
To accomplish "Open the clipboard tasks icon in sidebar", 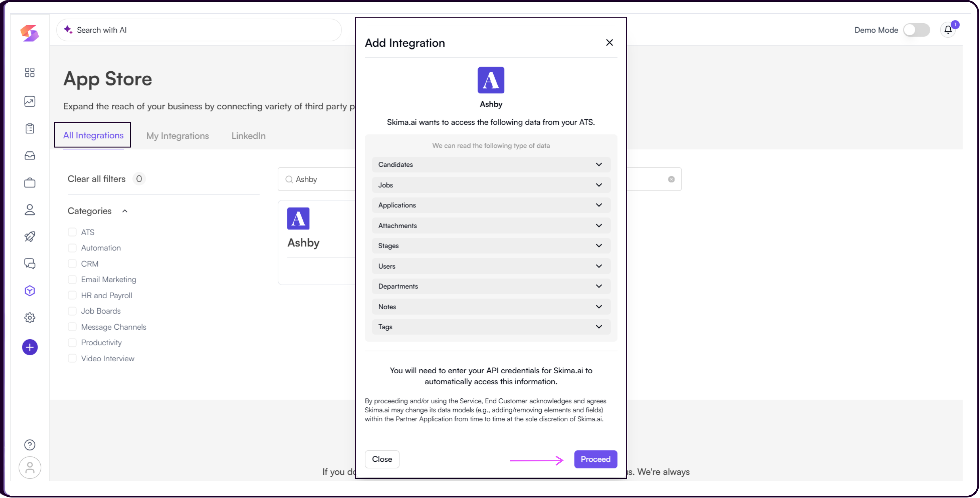I will coord(30,128).
